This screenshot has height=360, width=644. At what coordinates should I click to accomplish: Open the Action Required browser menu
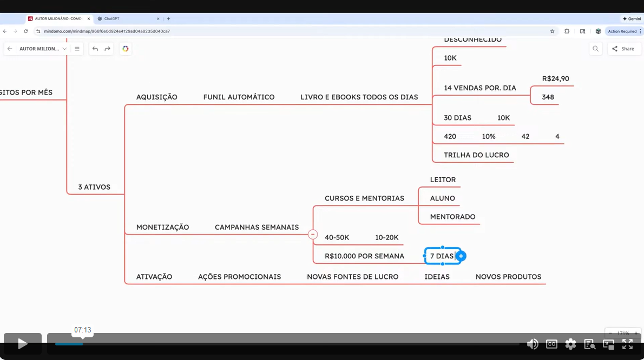point(623,31)
